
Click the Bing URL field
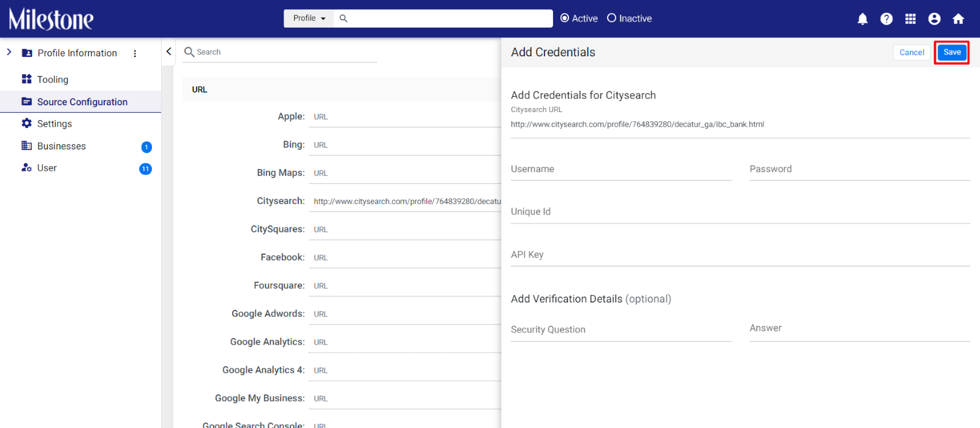tap(405, 145)
